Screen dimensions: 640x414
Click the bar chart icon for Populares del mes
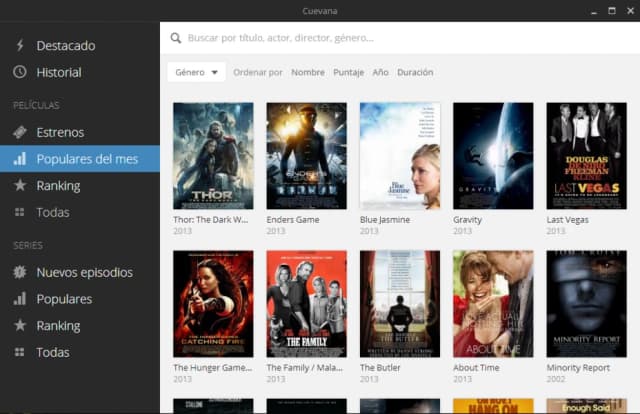(x=20, y=159)
